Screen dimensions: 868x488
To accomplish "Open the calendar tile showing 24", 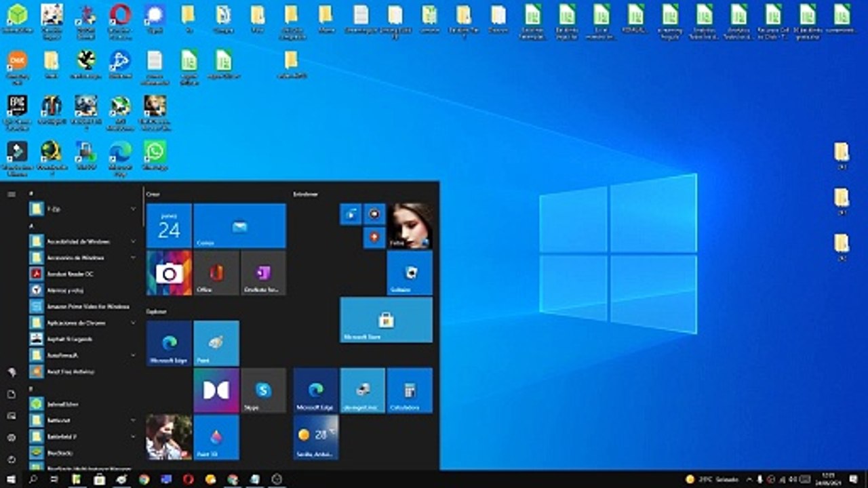I will pos(169,226).
